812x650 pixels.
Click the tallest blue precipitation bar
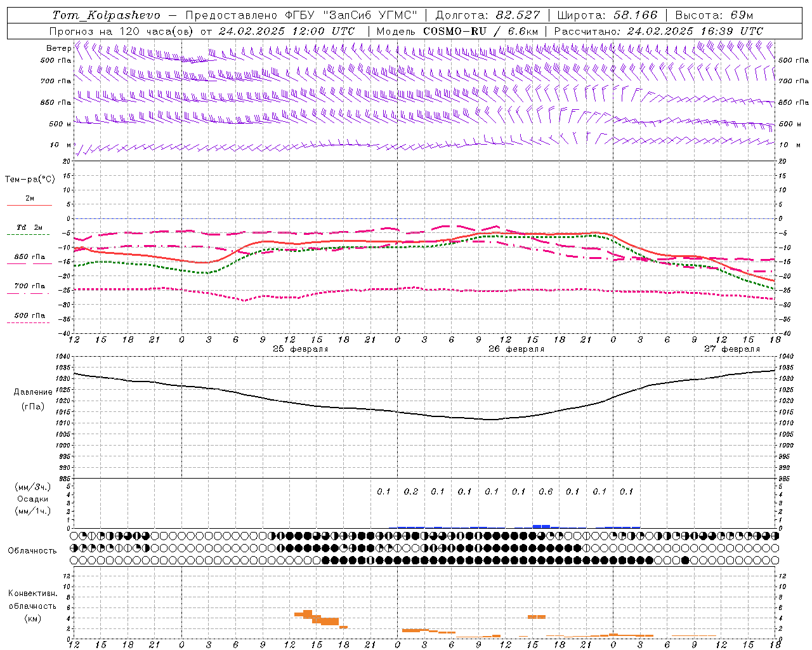point(541,526)
